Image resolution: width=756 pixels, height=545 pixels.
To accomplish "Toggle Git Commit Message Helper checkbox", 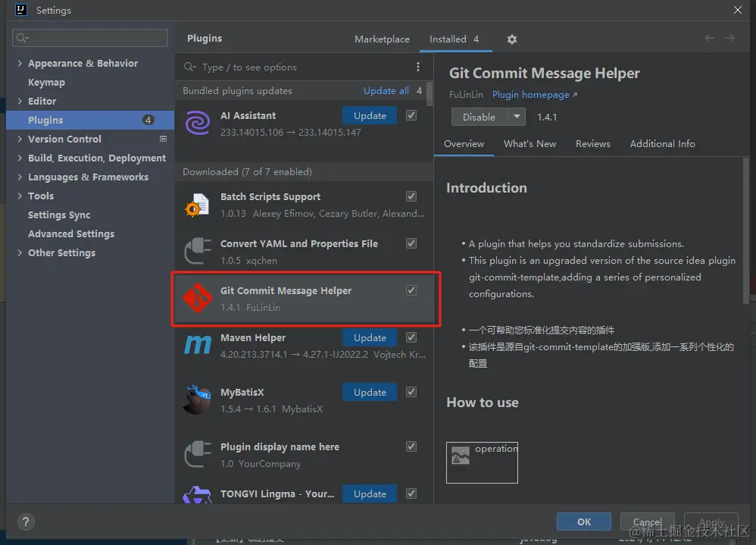I will click(x=411, y=290).
